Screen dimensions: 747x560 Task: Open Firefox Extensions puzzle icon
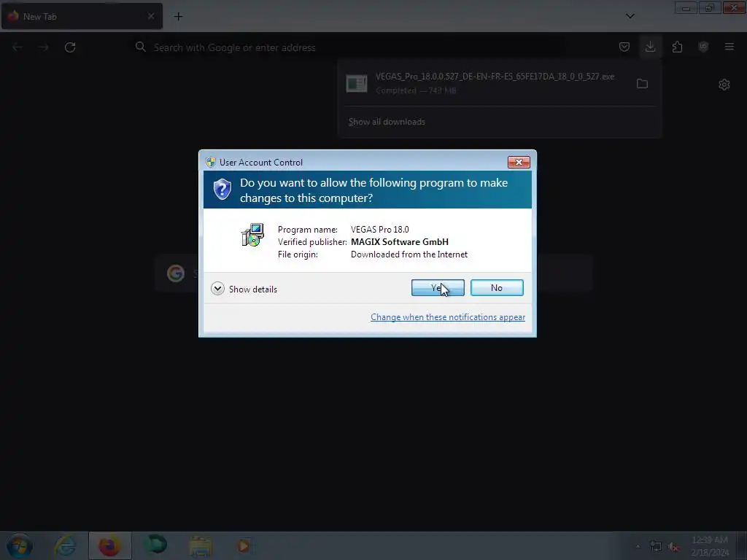pos(677,47)
